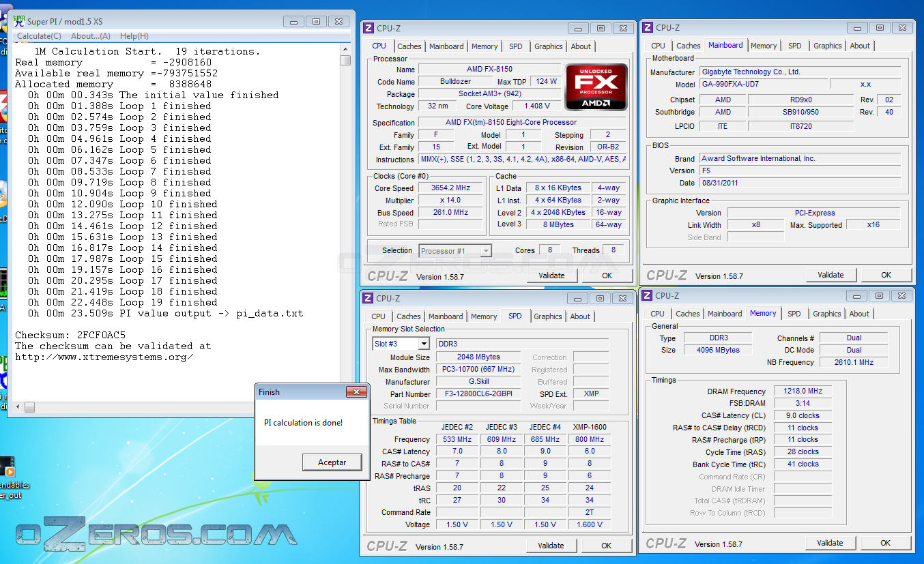
Task: Click OK in CPU tab window
Action: click(607, 276)
